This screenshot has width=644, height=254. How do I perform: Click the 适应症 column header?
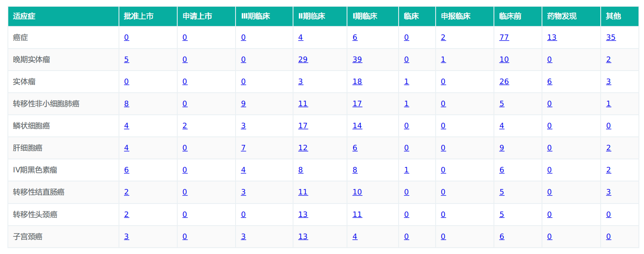24,16
